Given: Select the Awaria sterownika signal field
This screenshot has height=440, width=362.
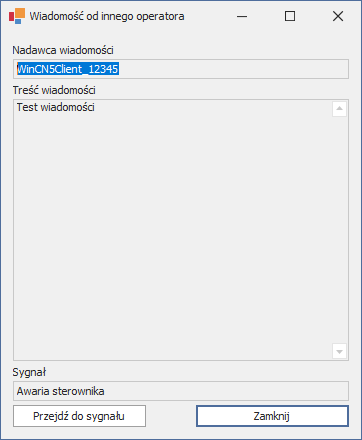Looking at the screenshot, I should click(181, 391).
